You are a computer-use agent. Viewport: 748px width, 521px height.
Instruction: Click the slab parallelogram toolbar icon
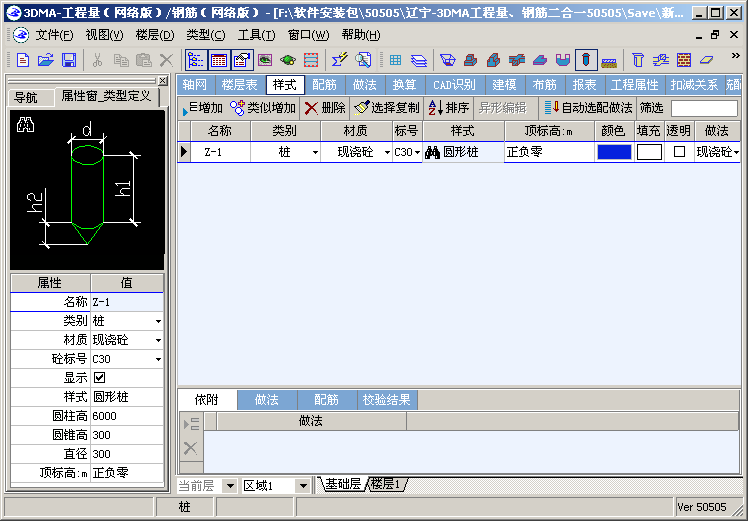[706, 60]
